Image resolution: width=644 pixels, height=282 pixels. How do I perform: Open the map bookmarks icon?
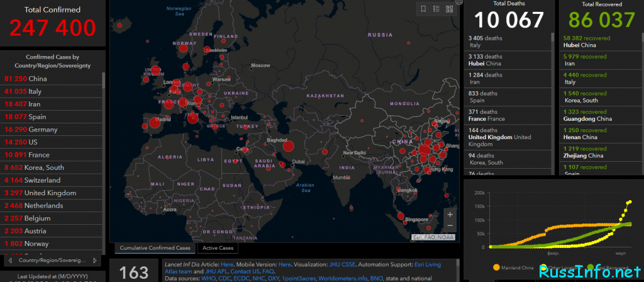coord(423,9)
